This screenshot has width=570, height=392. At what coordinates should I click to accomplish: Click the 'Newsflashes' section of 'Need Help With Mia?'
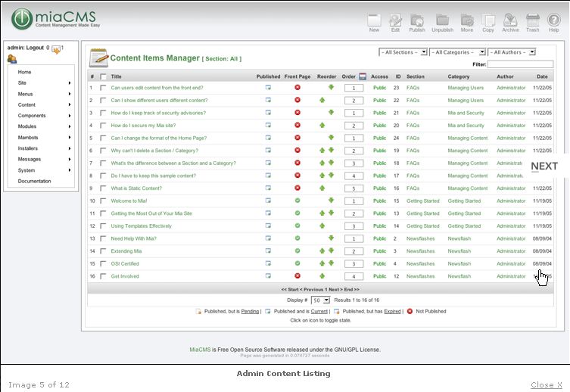(x=420, y=238)
